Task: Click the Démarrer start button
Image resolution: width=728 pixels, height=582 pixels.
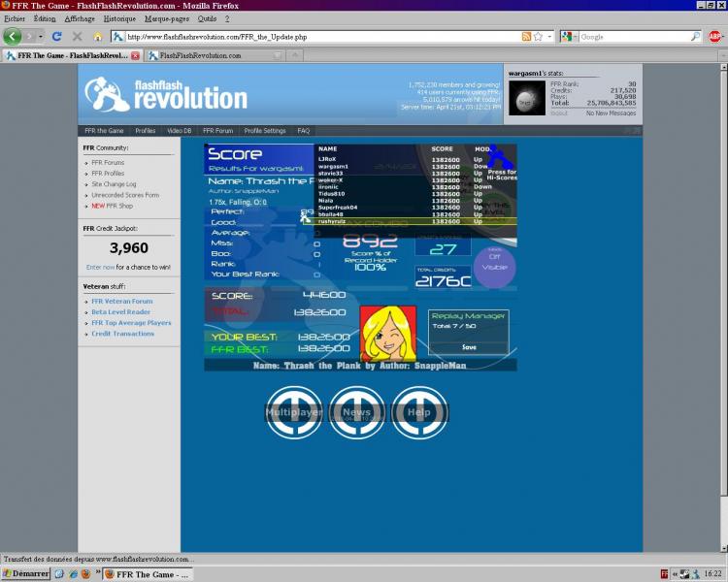Action: pyautogui.click(x=25, y=574)
